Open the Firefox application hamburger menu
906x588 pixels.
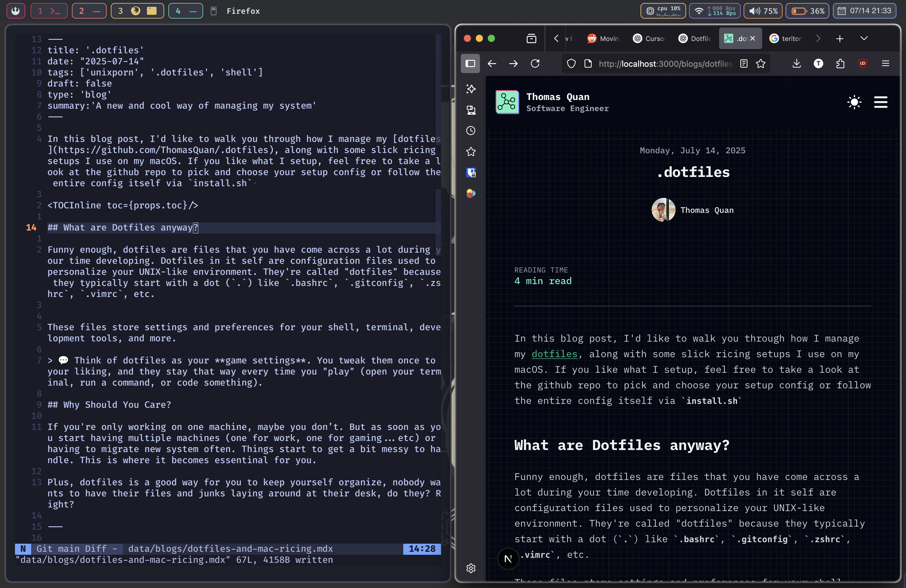885,63
